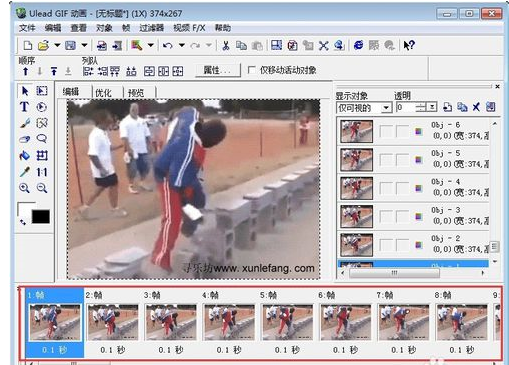Click the Undo arrow icon
Image resolution: width=509 pixels, height=365 pixels.
(x=168, y=45)
